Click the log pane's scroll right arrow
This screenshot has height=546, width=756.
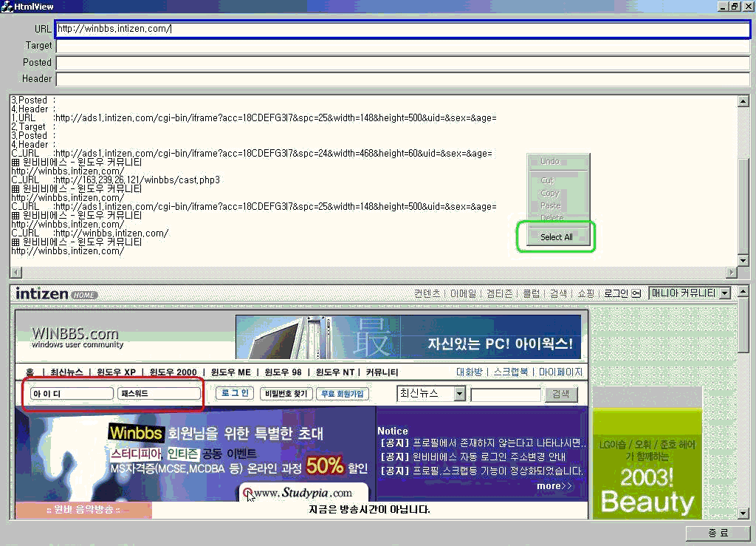pos(732,272)
